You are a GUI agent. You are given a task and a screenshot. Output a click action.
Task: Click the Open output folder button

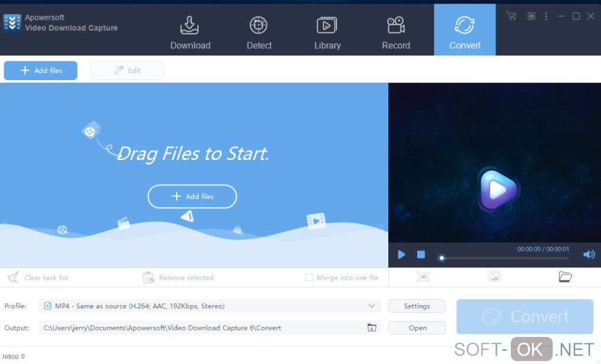point(417,328)
